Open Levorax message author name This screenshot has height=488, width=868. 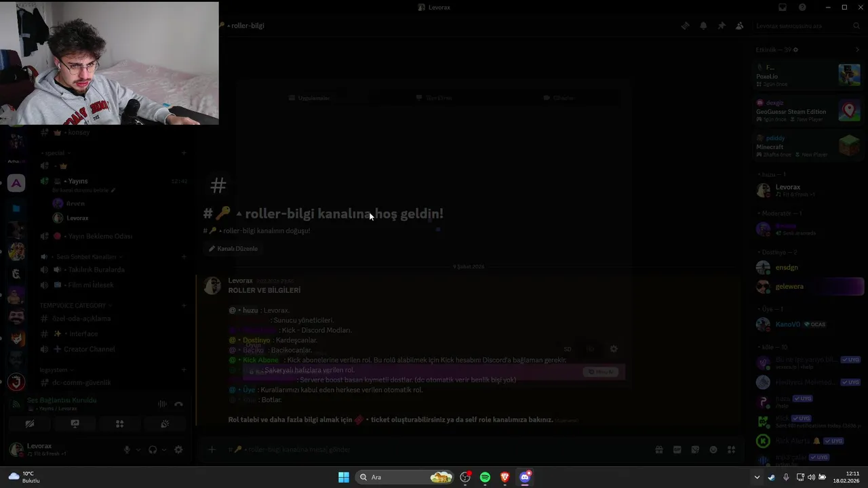click(x=240, y=281)
